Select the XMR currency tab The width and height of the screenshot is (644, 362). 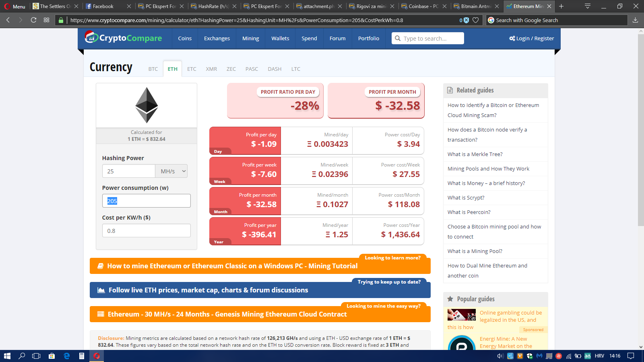click(211, 69)
